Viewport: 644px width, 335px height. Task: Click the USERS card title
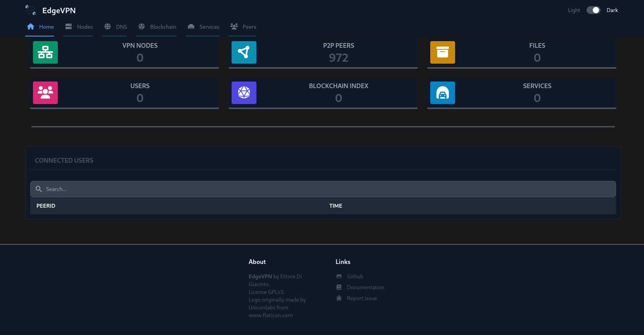coord(140,86)
